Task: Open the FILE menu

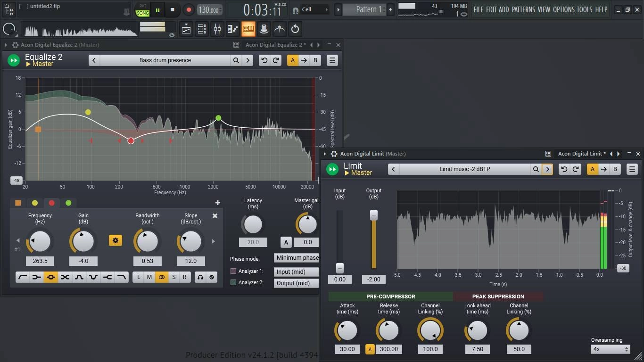Action: (x=479, y=9)
